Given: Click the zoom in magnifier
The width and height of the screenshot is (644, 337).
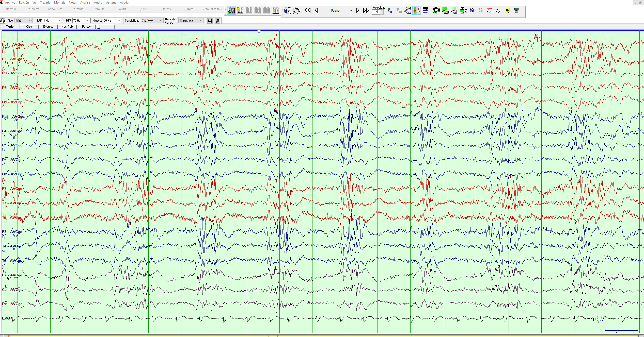Looking at the screenshot, I should 472,11.
